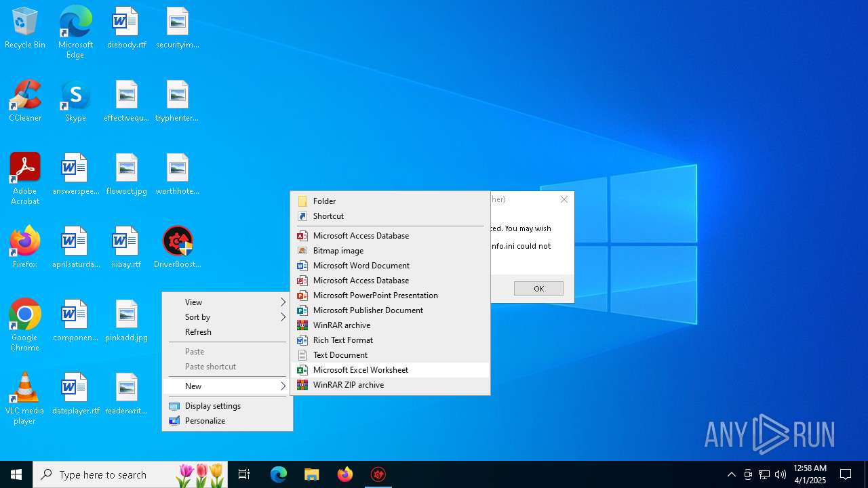Image resolution: width=868 pixels, height=488 pixels.
Task: Open the Adobe Acrobat shortcut
Action: [x=25, y=179]
